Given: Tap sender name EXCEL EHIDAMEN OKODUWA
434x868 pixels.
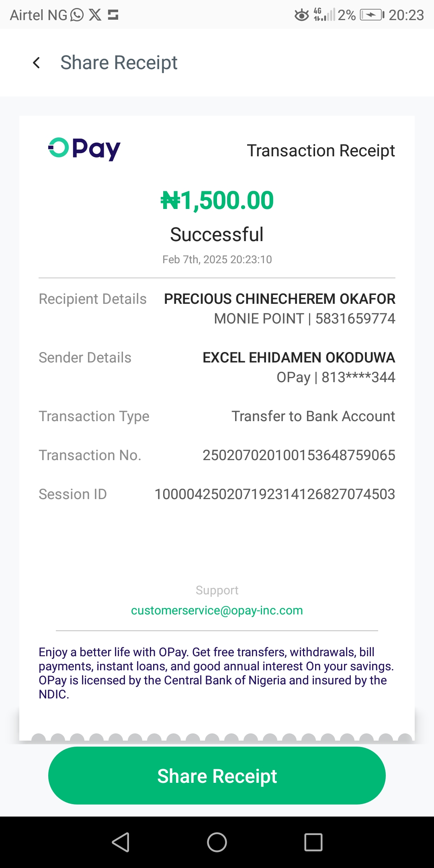Looking at the screenshot, I should coord(299,358).
